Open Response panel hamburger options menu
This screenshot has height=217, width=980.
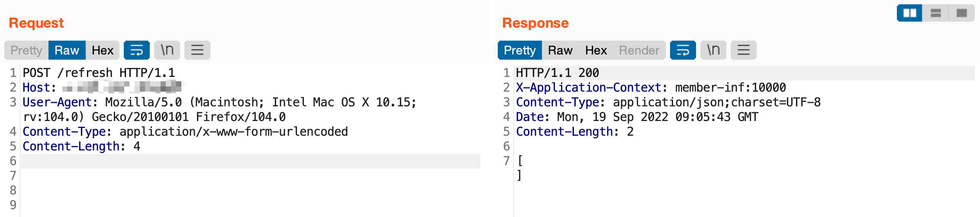(x=744, y=50)
